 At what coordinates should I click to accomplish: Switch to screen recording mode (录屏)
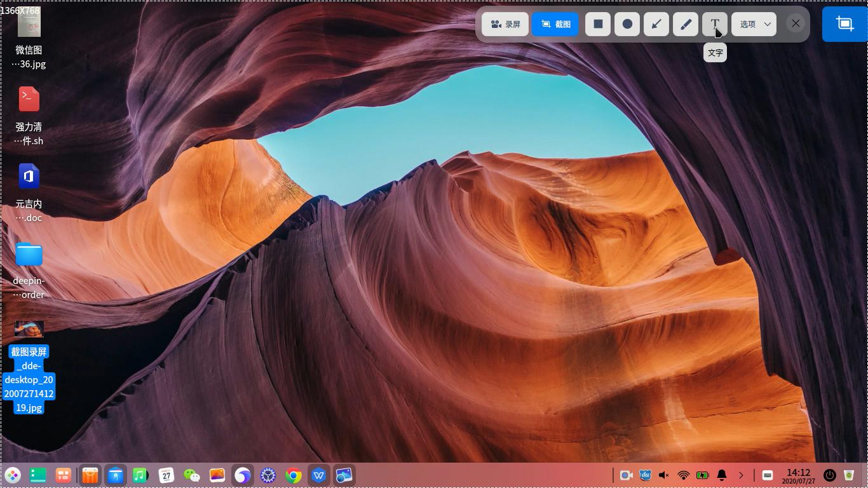tap(505, 24)
